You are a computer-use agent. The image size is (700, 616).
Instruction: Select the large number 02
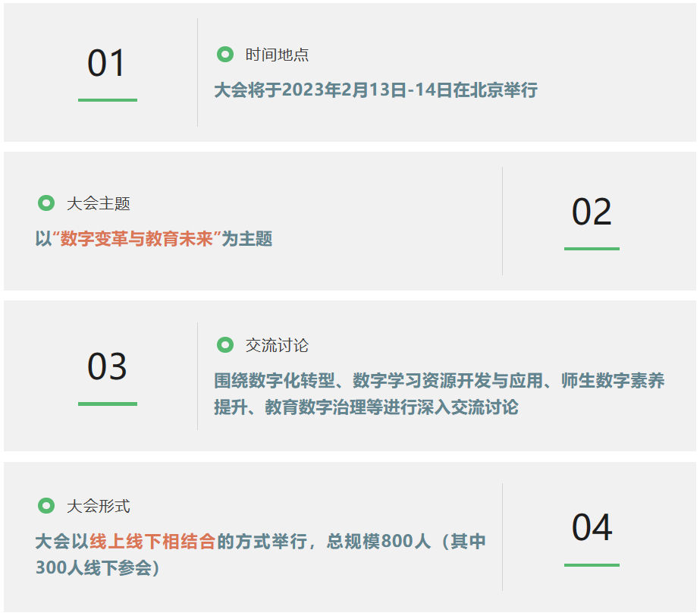tap(592, 212)
